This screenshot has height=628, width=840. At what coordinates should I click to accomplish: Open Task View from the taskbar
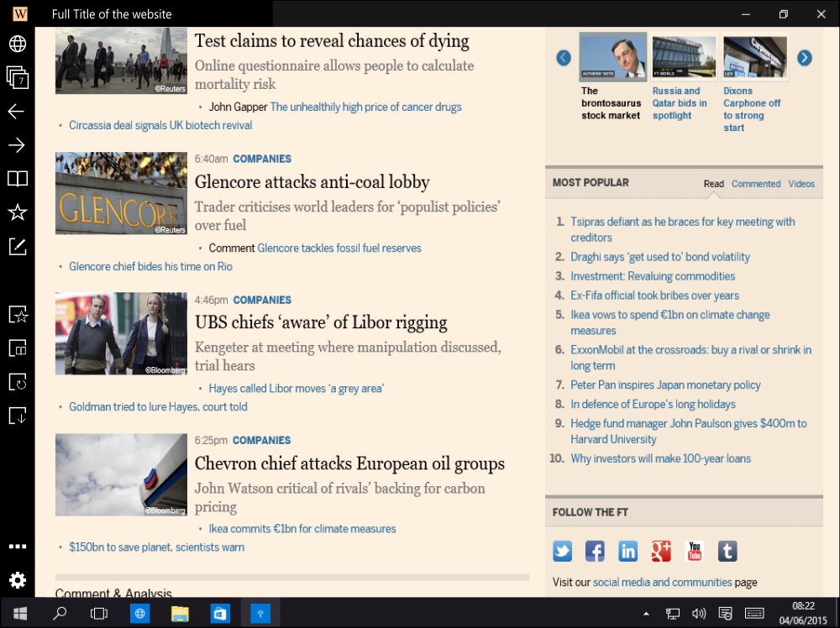coord(99,613)
